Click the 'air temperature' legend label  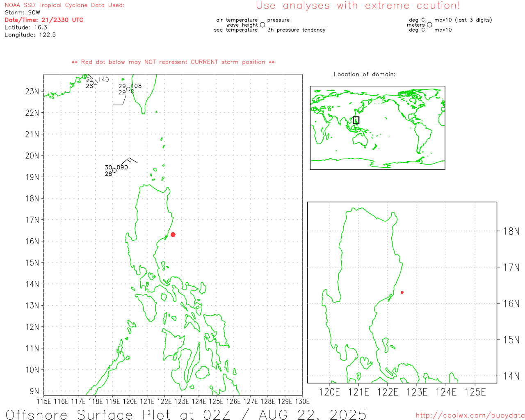pyautogui.click(x=237, y=20)
